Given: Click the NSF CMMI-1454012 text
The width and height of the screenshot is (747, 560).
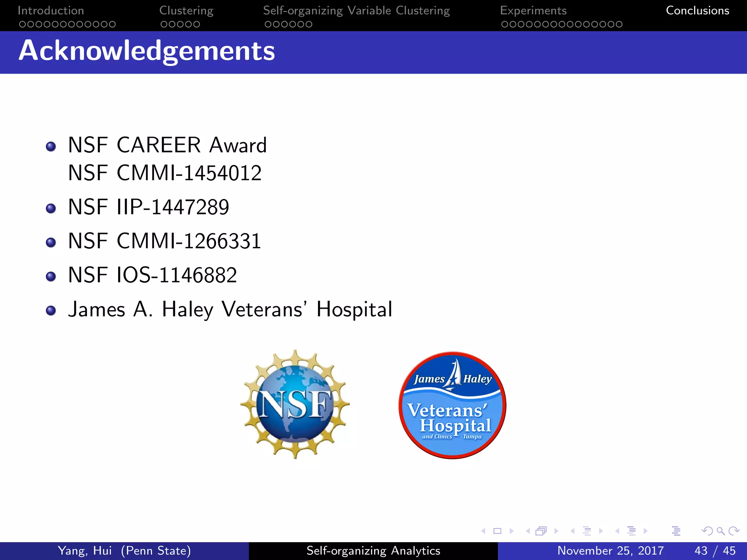Looking at the screenshot, I should [x=165, y=173].
